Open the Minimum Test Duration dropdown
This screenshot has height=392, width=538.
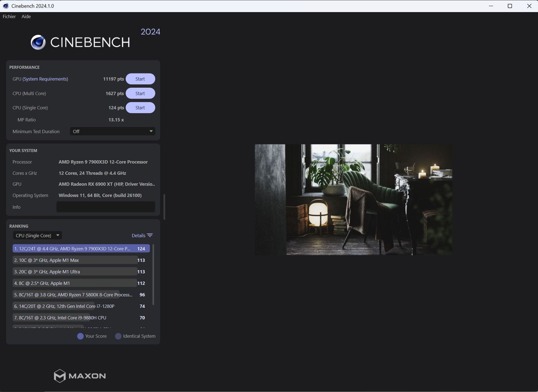[113, 131]
